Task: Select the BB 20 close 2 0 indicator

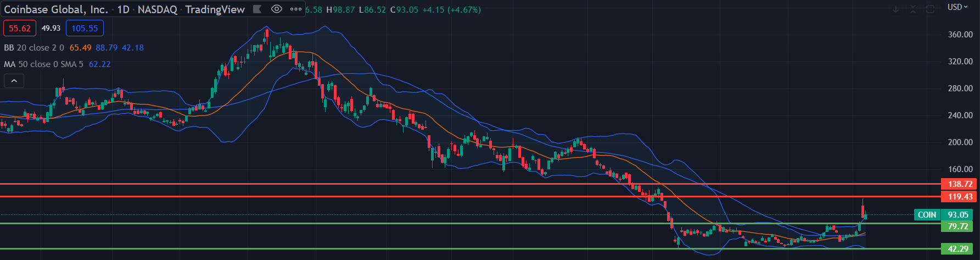Action: point(34,48)
